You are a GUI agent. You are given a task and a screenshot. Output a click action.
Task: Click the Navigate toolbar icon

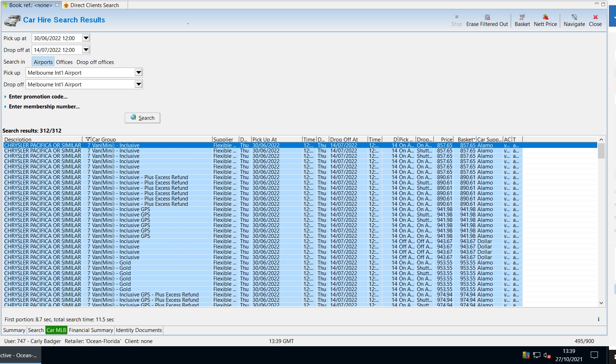574,17
